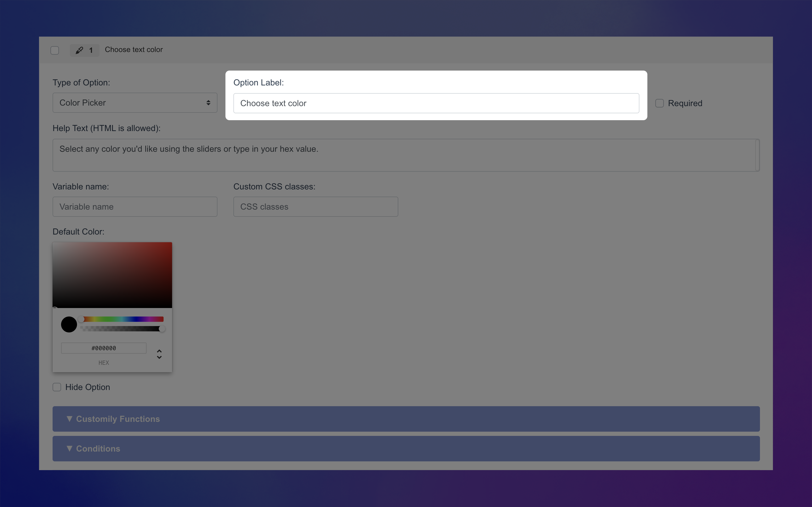The width and height of the screenshot is (812, 507).
Task: Enable the Required checkbox
Action: (x=659, y=103)
